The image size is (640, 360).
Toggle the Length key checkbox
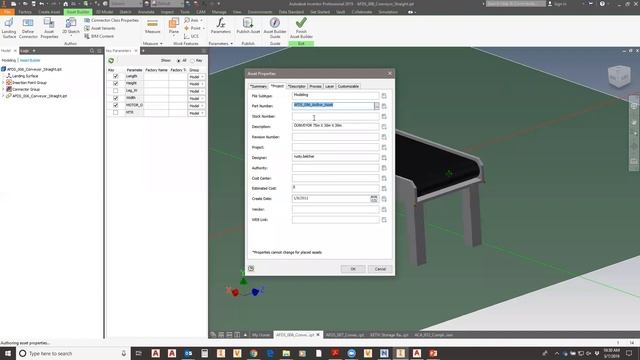click(x=116, y=76)
